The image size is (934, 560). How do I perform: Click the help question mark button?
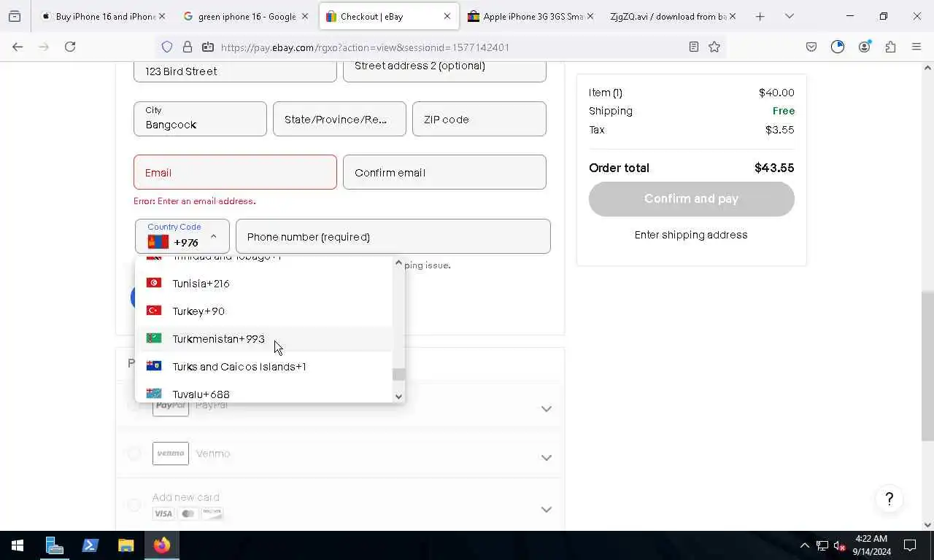pyautogui.click(x=889, y=499)
